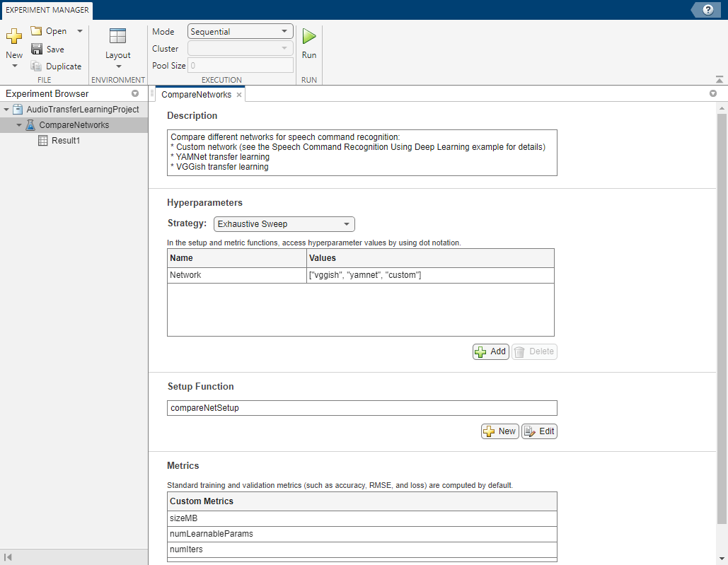Viewport: 728px width, 565px height.
Task: Click the Save disk icon
Action: point(37,49)
